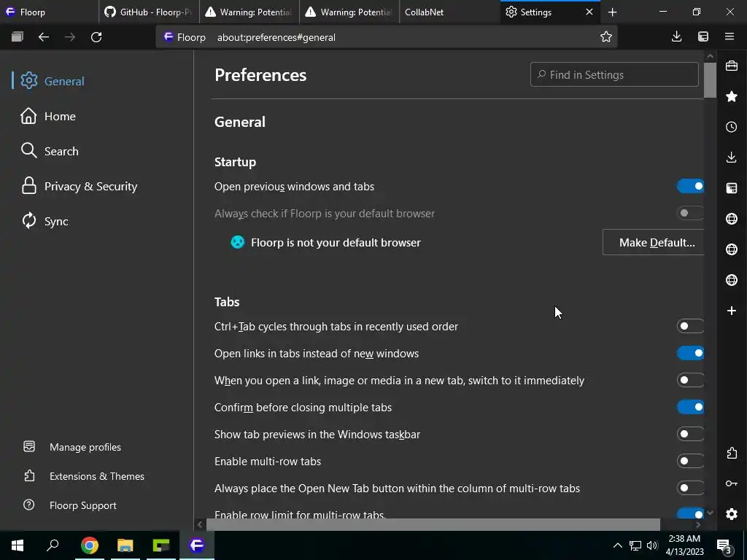Add a new web panel with plus icon
747x560 pixels.
[x=732, y=311]
